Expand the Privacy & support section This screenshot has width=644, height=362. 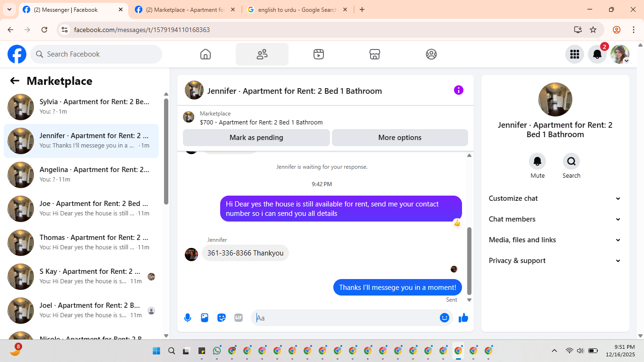(x=555, y=261)
